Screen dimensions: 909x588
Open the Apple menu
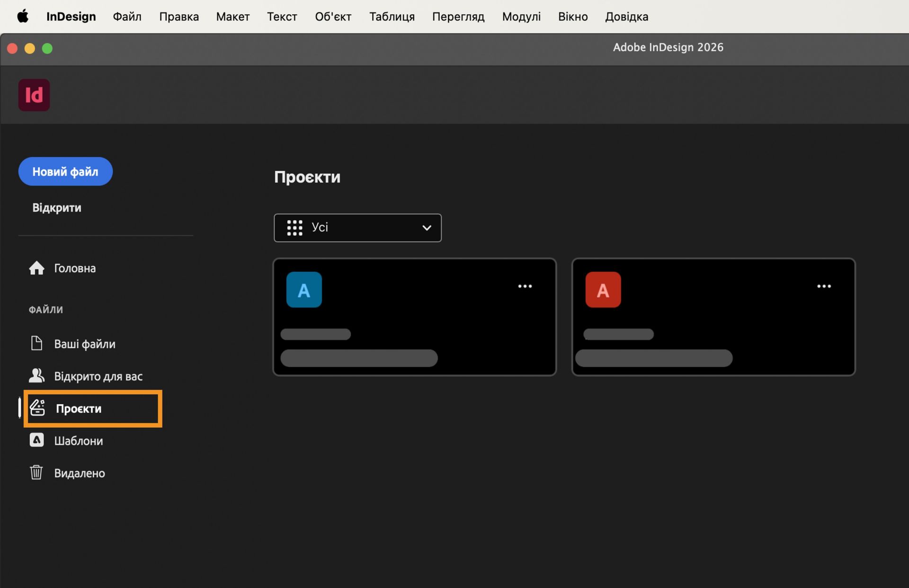click(x=23, y=17)
